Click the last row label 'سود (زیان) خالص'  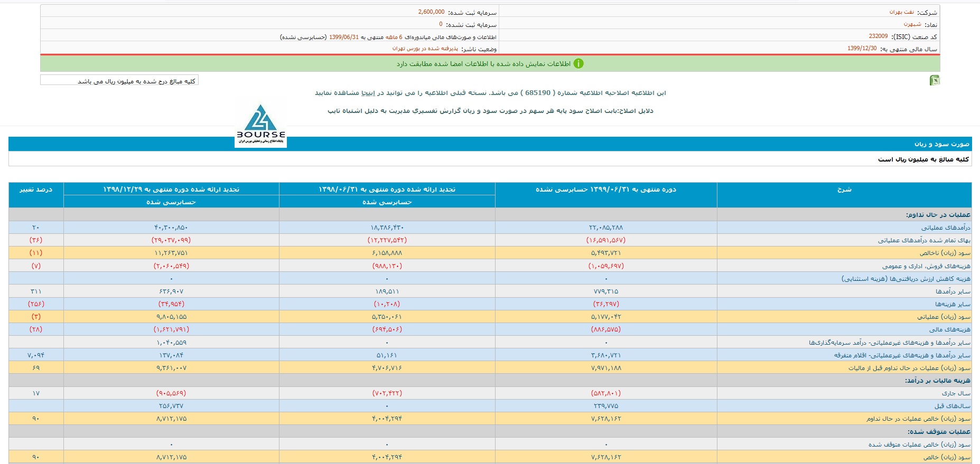tap(947, 457)
